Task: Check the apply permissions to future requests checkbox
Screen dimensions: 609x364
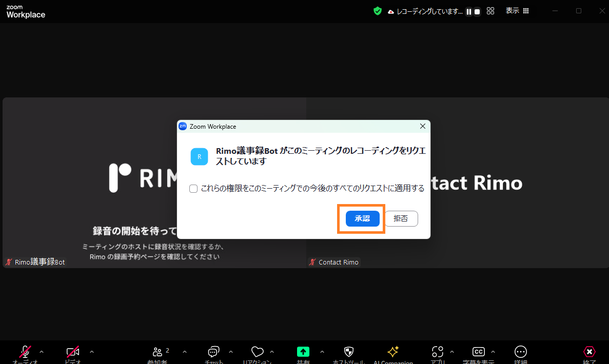Action: click(x=193, y=189)
